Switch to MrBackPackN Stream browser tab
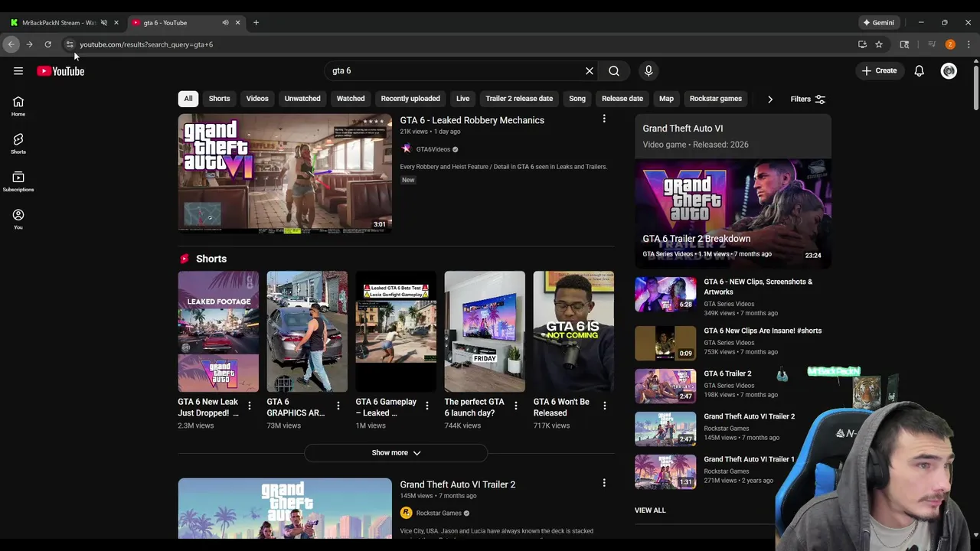Image resolution: width=980 pixels, height=551 pixels. 60,23
